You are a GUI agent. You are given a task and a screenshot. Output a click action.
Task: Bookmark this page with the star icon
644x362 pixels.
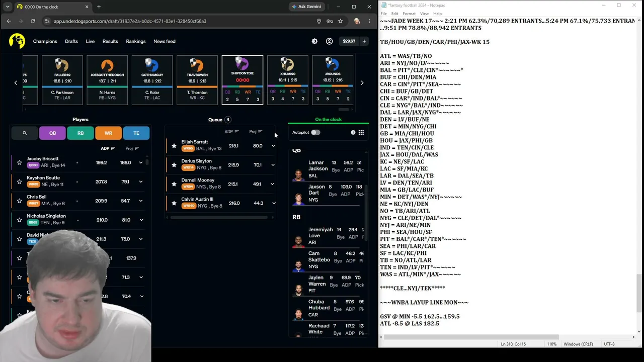point(341,21)
